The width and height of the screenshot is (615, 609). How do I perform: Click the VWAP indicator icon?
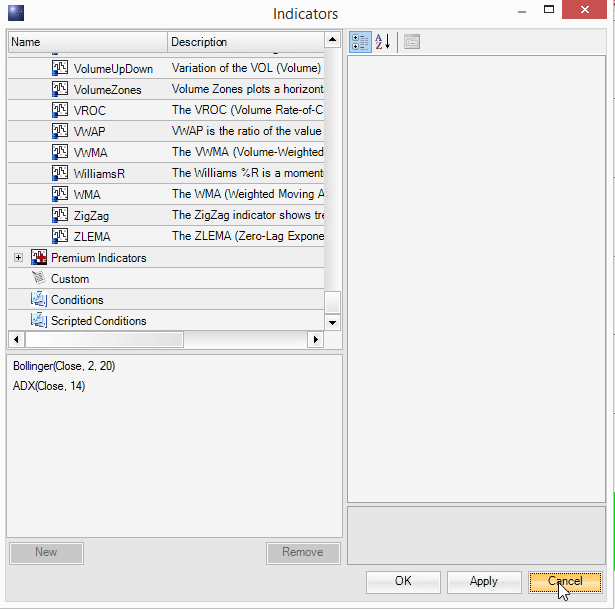click(60, 131)
